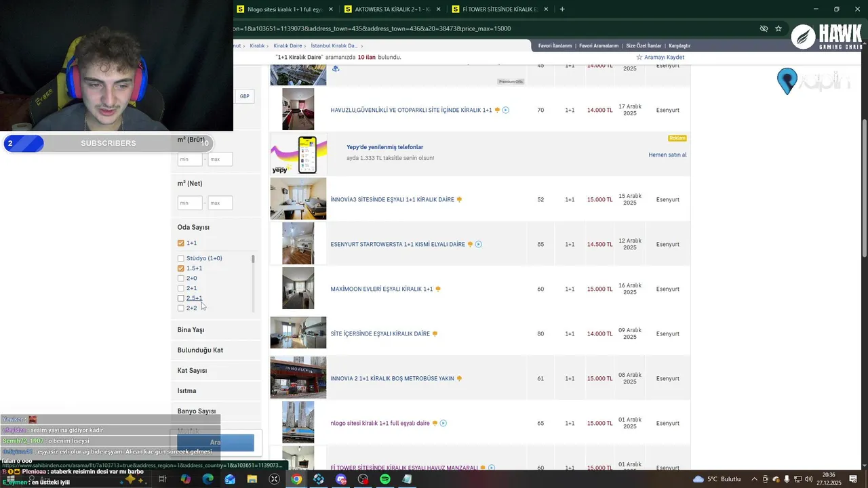Click the 'İstanbul Kiralık Da...' breadcrumb link
Screen dimensions: 868x488
tap(334, 45)
